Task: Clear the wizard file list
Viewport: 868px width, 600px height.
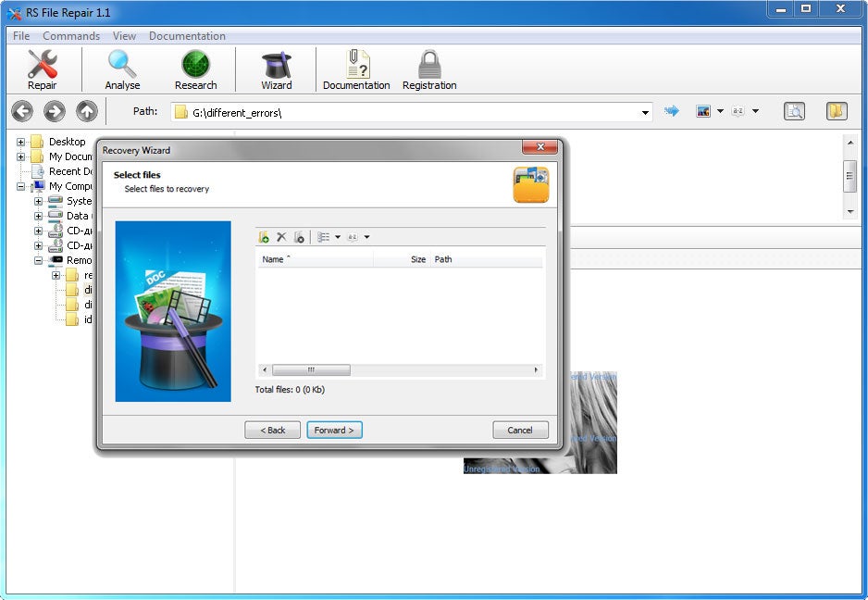Action: [299, 237]
